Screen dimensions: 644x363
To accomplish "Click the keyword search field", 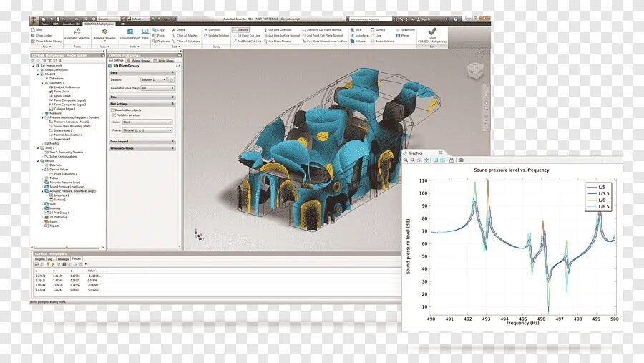I will 371,19.
